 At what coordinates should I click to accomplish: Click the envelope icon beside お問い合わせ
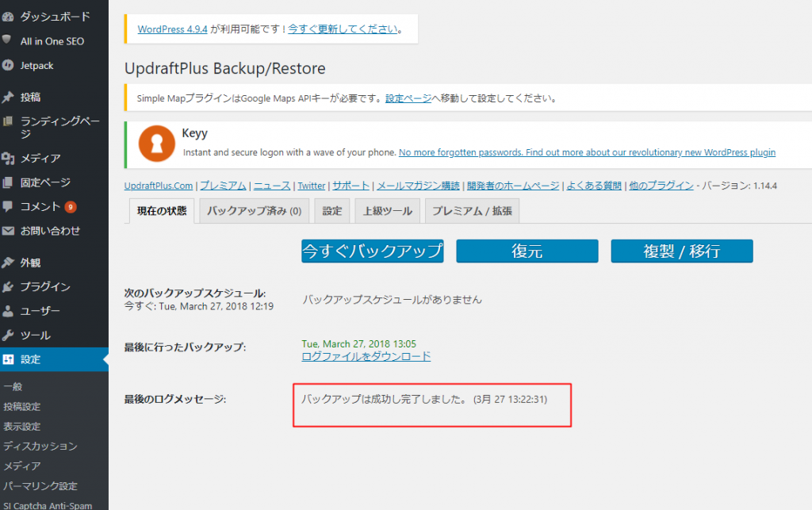tap(8, 231)
